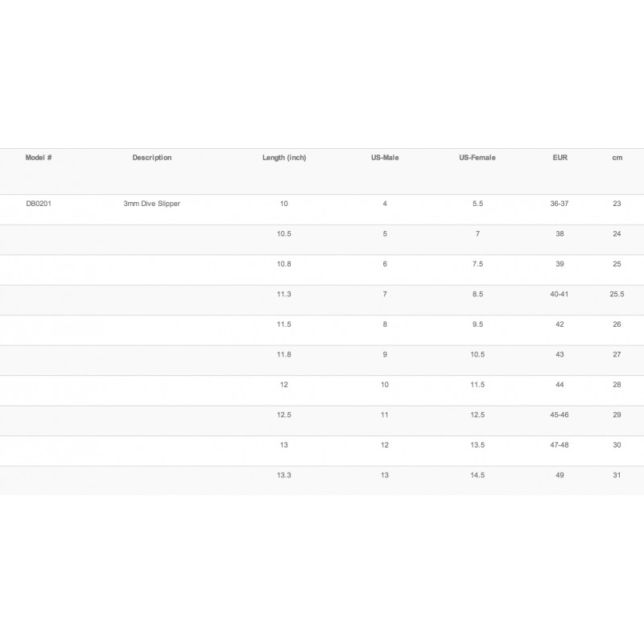Screen dimensions: 644x644
Task: Click the Description column header
Action: 152,158
